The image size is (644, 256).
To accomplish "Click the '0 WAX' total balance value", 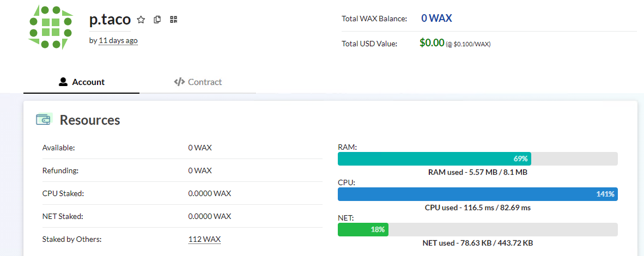I will [436, 18].
